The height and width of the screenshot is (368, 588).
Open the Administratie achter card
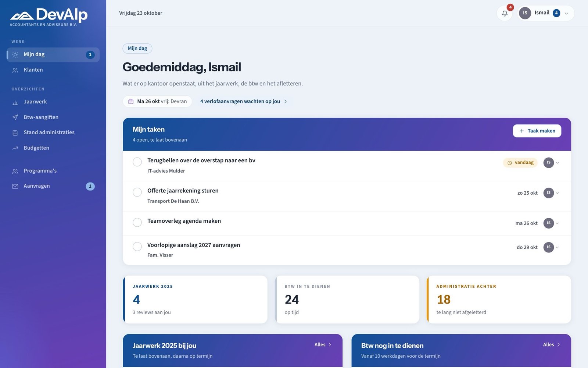[x=499, y=300]
